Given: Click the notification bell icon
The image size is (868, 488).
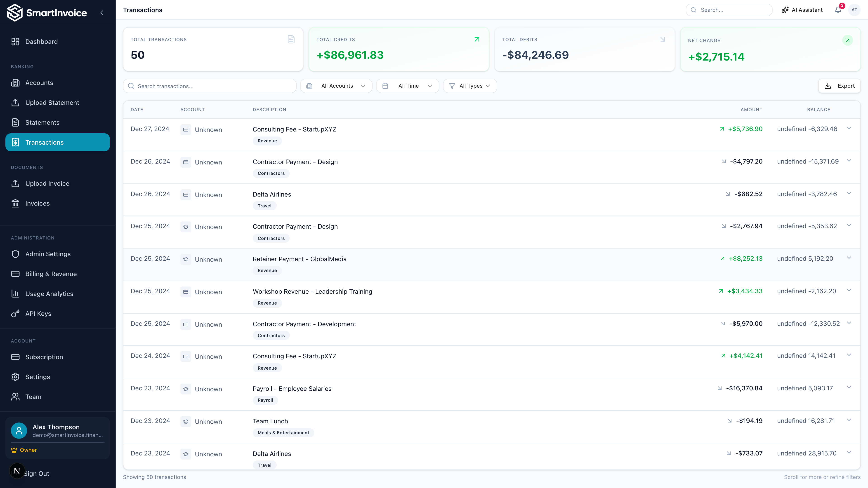Looking at the screenshot, I should (x=838, y=10).
